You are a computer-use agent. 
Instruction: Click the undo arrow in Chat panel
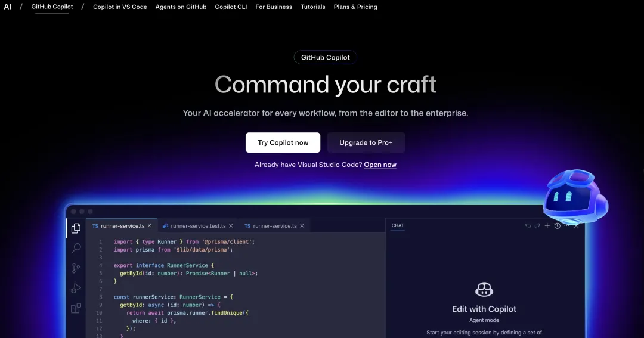coord(528,225)
